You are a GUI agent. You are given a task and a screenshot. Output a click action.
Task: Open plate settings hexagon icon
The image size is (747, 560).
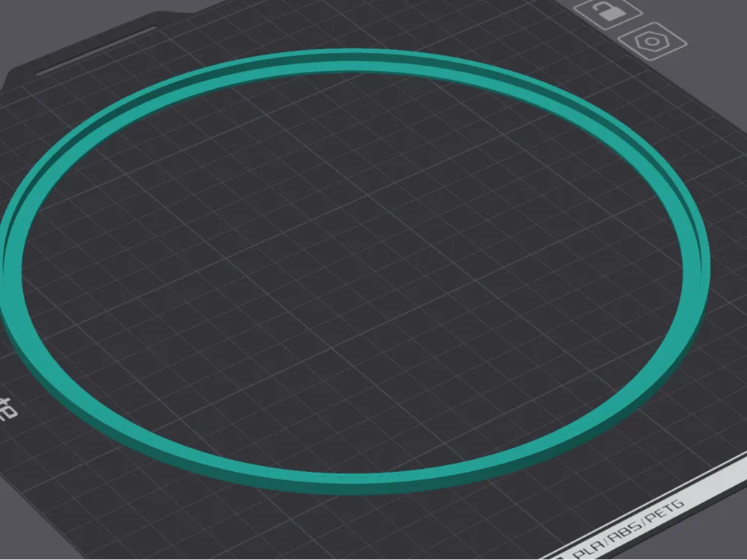click(x=652, y=41)
